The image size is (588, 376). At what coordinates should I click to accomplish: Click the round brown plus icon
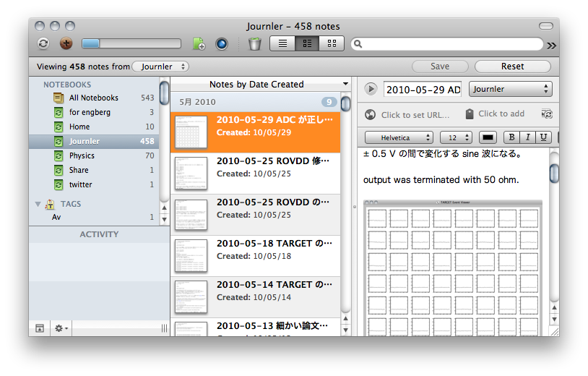tap(66, 43)
